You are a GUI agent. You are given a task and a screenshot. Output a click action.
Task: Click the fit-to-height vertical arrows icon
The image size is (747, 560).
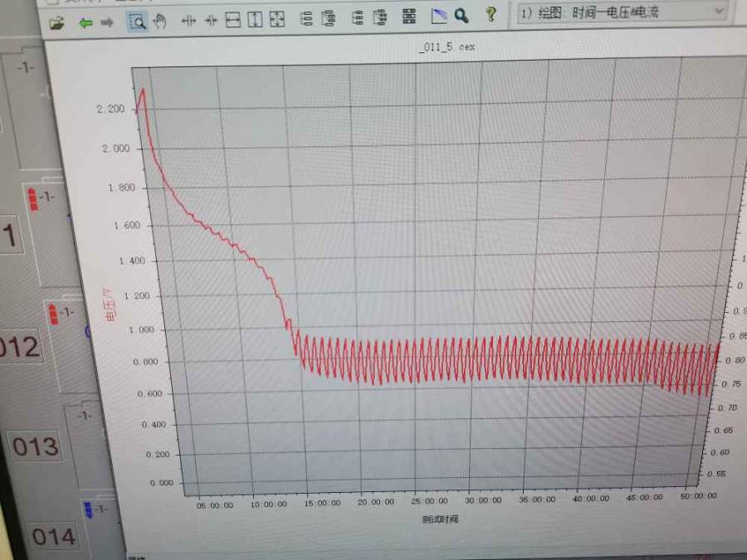255,20
